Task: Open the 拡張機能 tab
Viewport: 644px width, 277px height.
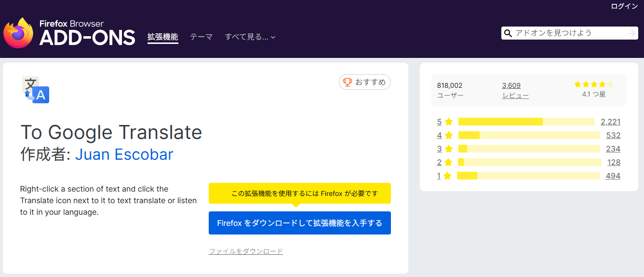Action: 163,37
